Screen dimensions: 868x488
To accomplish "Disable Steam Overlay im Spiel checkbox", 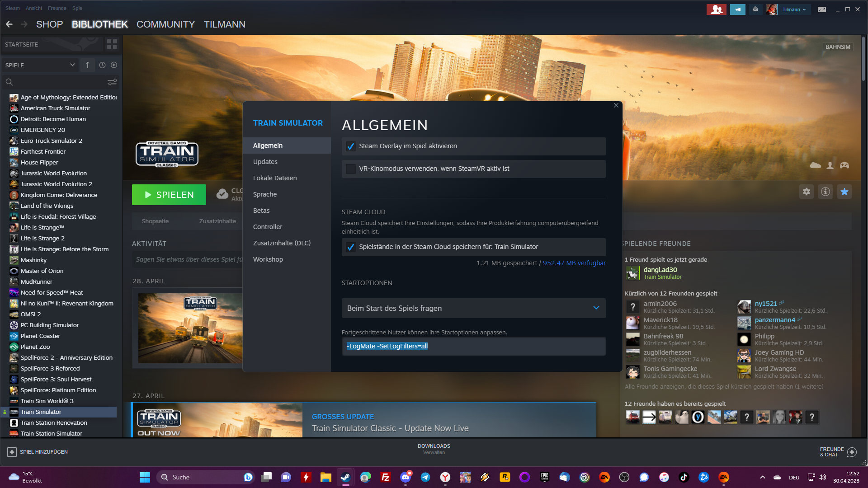I will pos(350,146).
